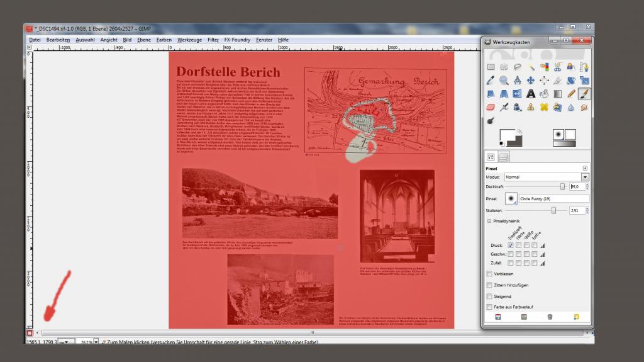Screen dimensions: 644x362
Task: Collapse the Pinseldynamik section
Action: point(489,221)
